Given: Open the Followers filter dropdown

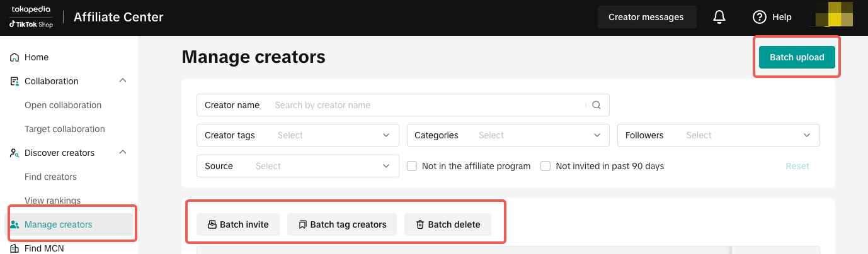Looking at the screenshot, I should tap(719, 135).
